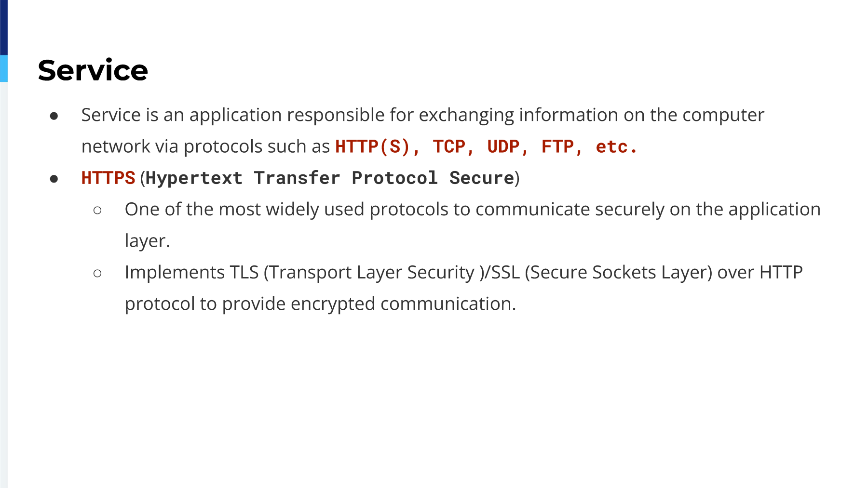Screen dimensions: 868x488
Task: Click the hollow bullet before 'One of the most'
Action: (x=97, y=211)
